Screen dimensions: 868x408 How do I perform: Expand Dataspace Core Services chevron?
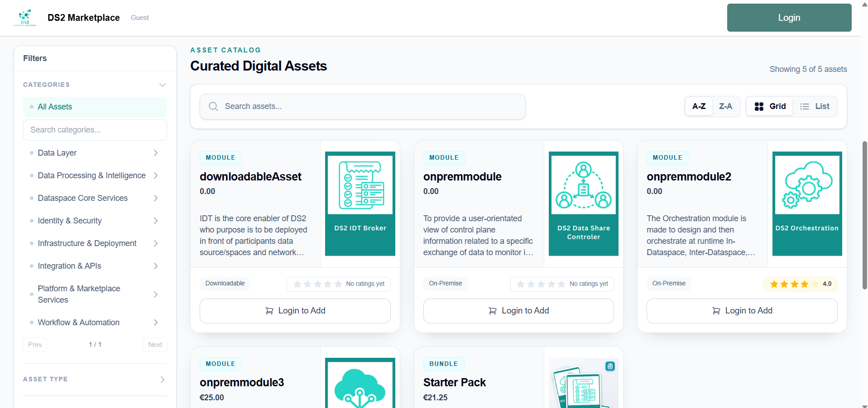pyautogui.click(x=155, y=198)
